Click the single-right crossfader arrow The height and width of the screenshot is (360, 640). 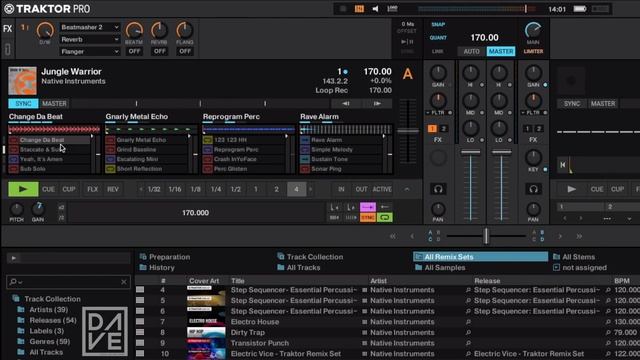tap(560, 236)
